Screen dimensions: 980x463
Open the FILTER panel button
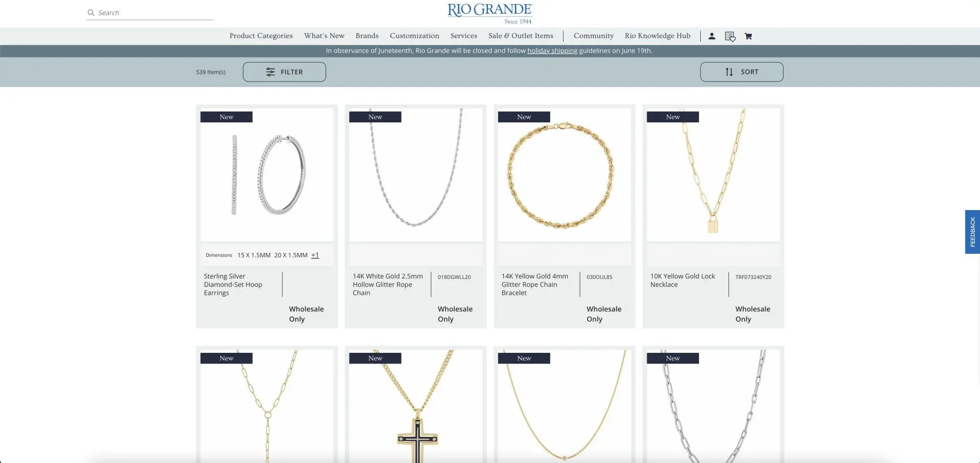click(x=284, y=72)
